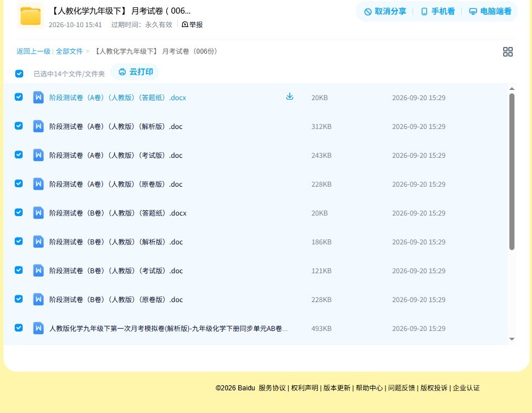Uncheck A卷 考试版.doc checkbox
The height and width of the screenshot is (413, 532).
click(19, 154)
